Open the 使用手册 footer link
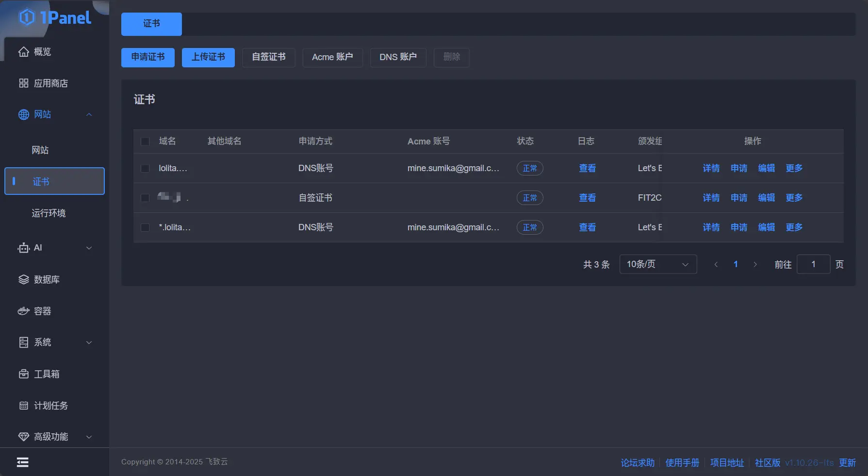The width and height of the screenshot is (868, 476). pos(682,463)
